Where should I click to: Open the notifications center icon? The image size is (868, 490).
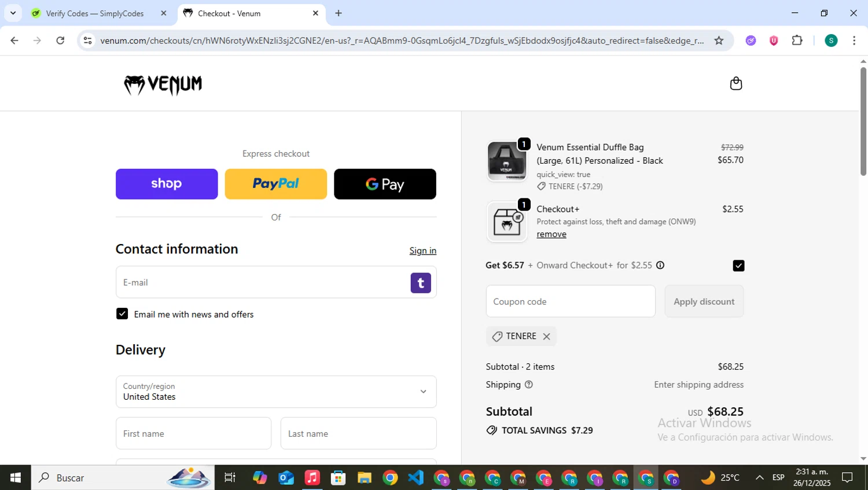[x=847, y=477]
